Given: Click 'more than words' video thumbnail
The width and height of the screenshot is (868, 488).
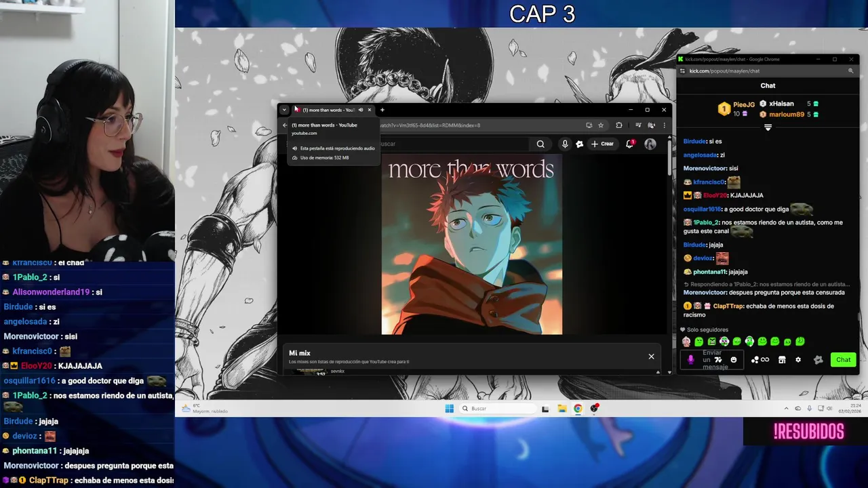Looking at the screenshot, I should point(472,244).
